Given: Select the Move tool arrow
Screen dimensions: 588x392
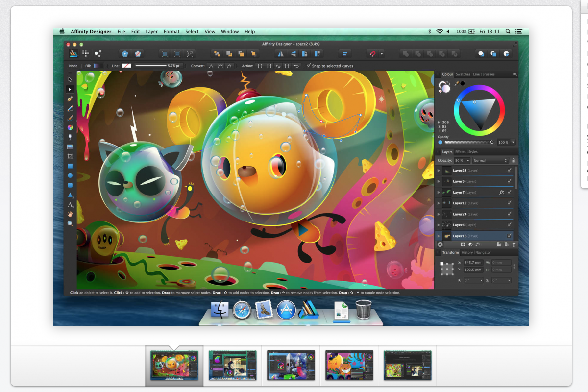Looking at the screenshot, I should pyautogui.click(x=70, y=79).
